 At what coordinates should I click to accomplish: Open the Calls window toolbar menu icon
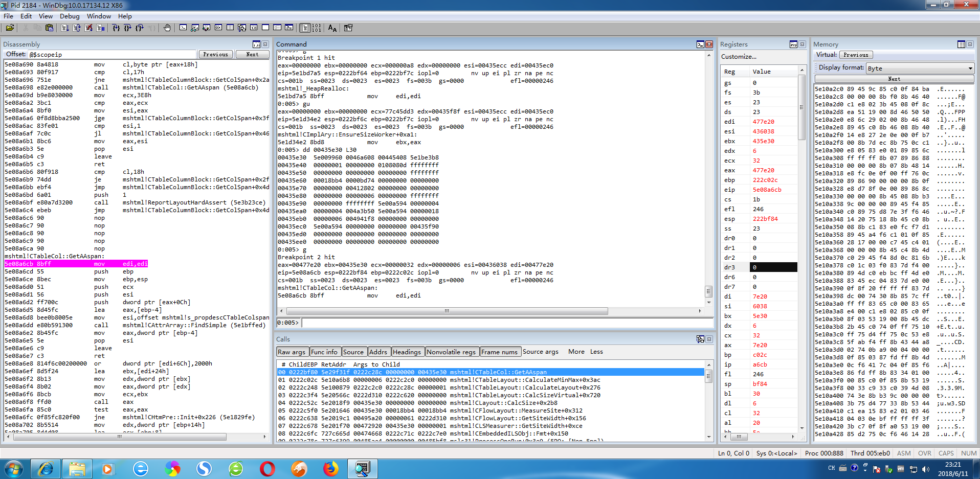tap(700, 339)
